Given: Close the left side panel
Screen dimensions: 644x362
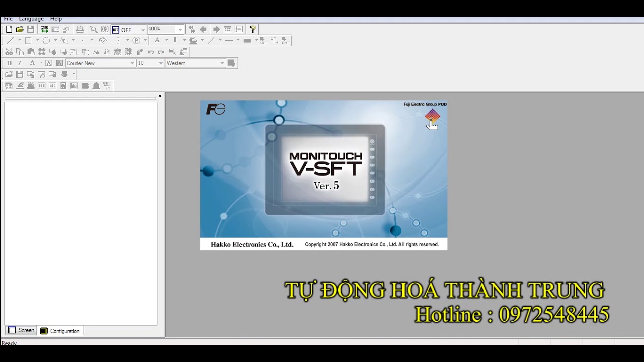Looking at the screenshot, I should 160,96.
